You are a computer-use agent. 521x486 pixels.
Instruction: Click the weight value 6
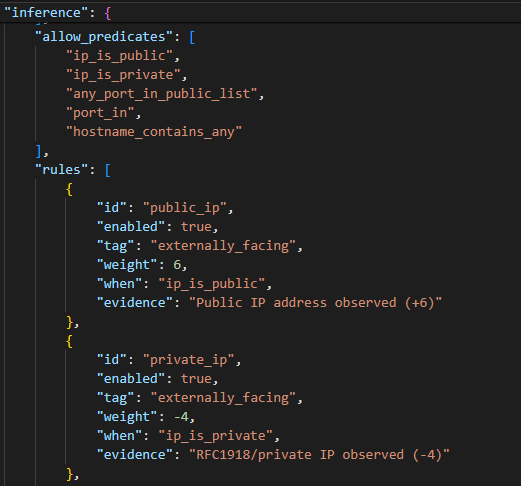pos(177,265)
